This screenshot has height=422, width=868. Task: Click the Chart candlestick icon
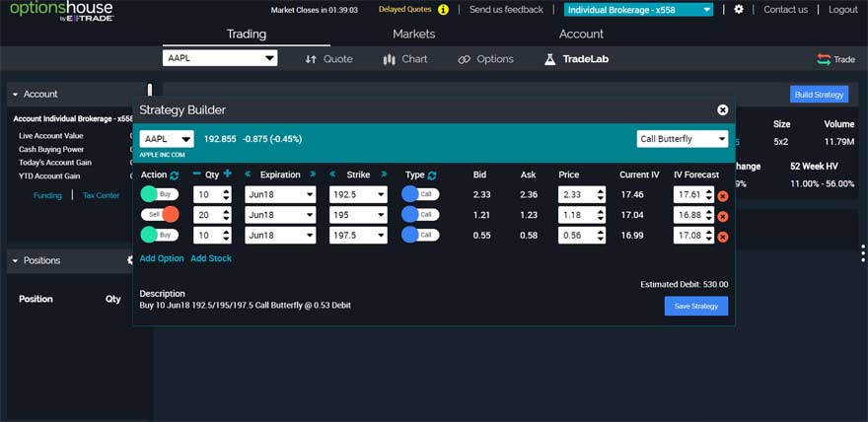pyautogui.click(x=390, y=59)
